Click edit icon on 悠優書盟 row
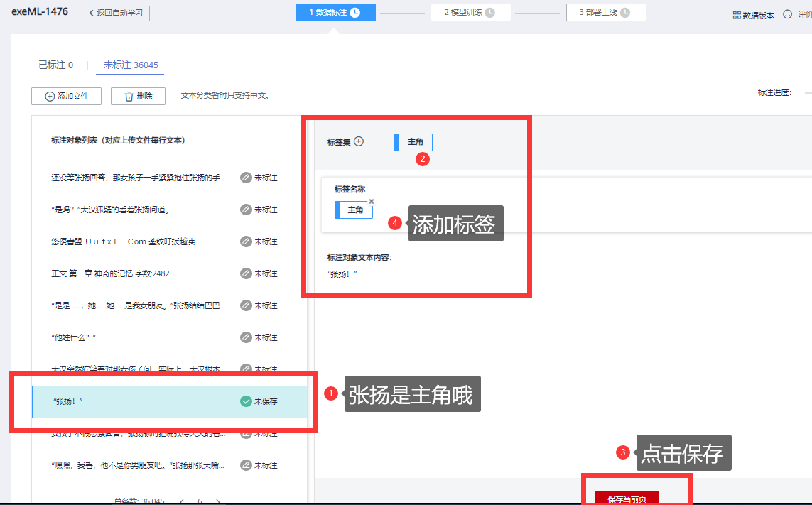Viewport: 812px width, 505px height. point(246,241)
